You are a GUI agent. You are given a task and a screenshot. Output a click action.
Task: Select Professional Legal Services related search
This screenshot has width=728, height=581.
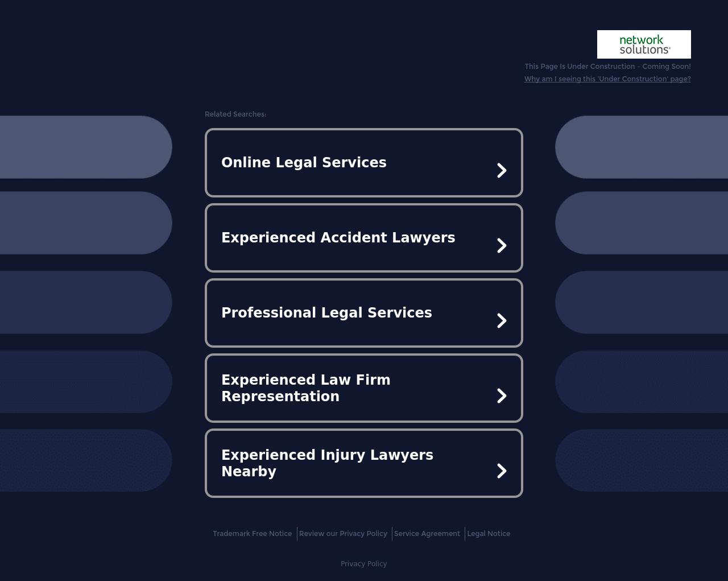coord(364,313)
